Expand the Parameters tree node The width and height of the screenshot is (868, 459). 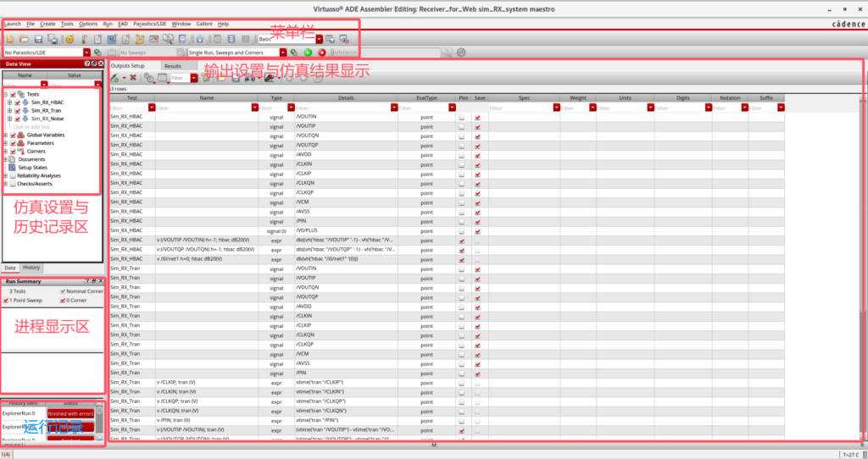pos(6,142)
